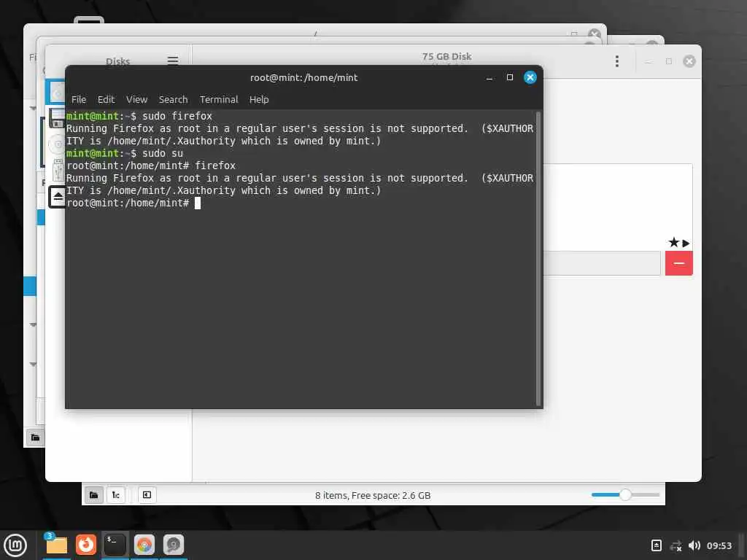Hide the sidebar in file manager status bar
Image resolution: width=747 pixels, height=560 pixels.
point(147,495)
